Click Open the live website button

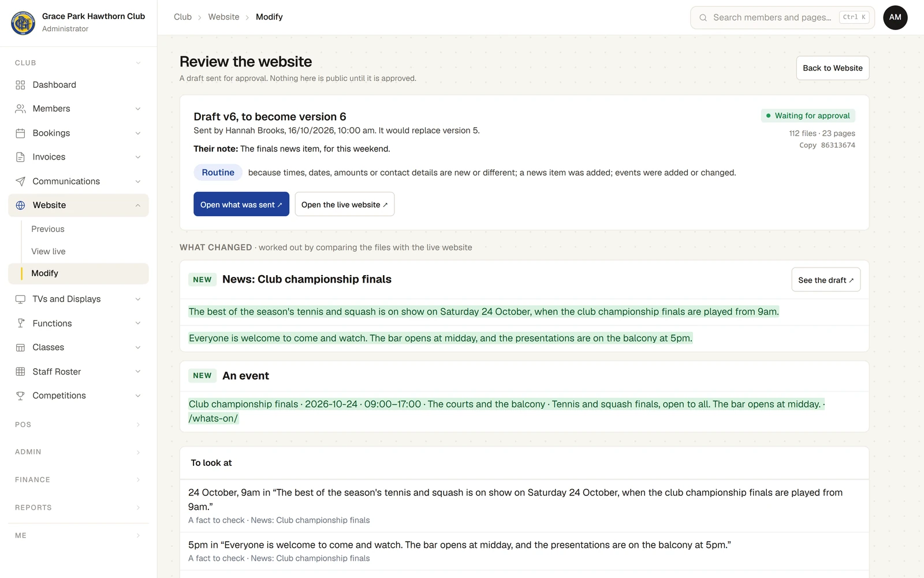pos(345,204)
